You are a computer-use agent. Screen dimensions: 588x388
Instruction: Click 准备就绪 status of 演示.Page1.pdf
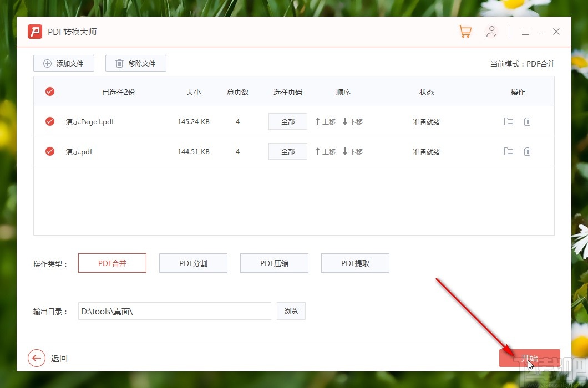tap(427, 121)
